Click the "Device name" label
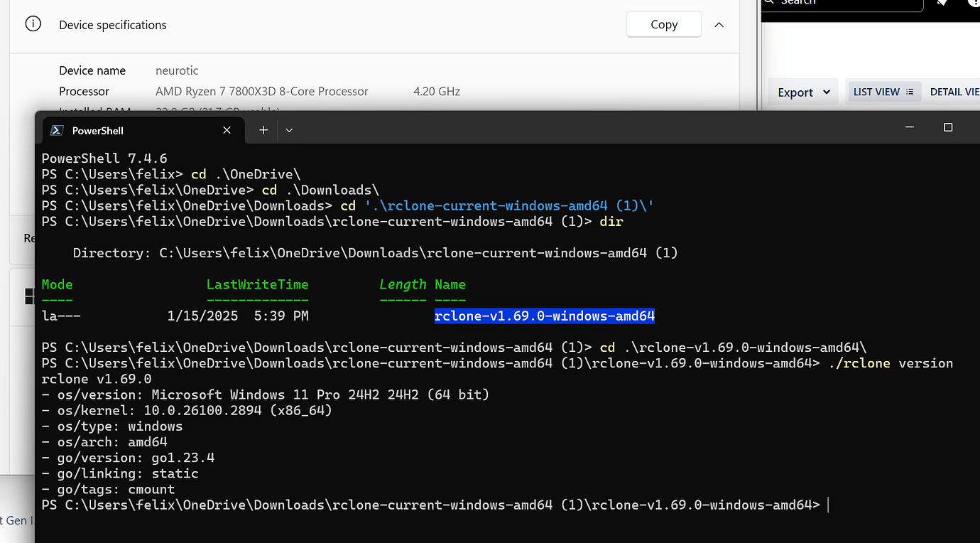The image size is (980, 543). [x=92, y=70]
